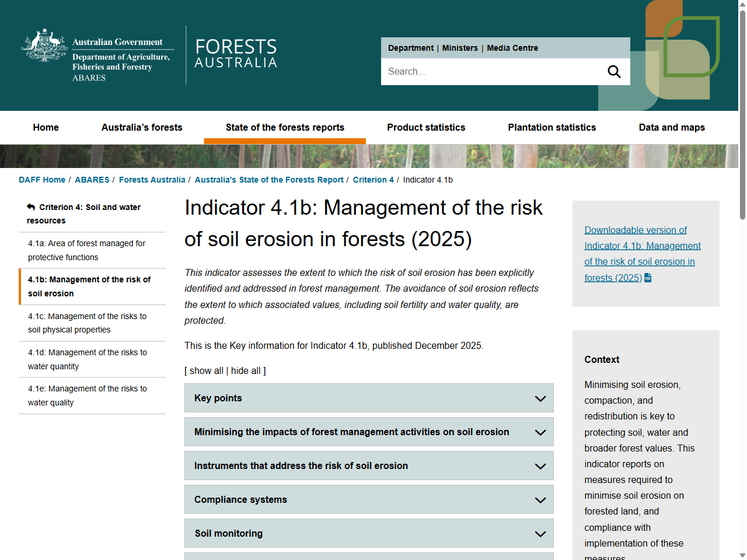Expand the Key points section

[368, 398]
